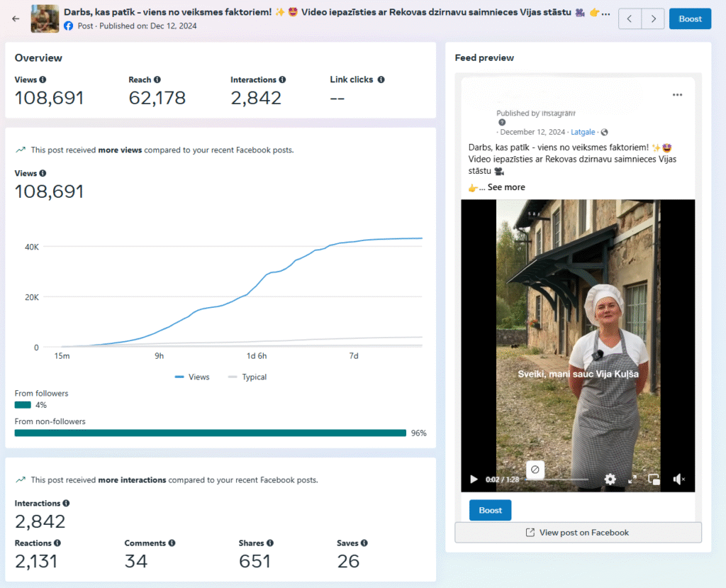
Task: Click the video progress bar to seek
Action: pyautogui.click(x=560, y=479)
